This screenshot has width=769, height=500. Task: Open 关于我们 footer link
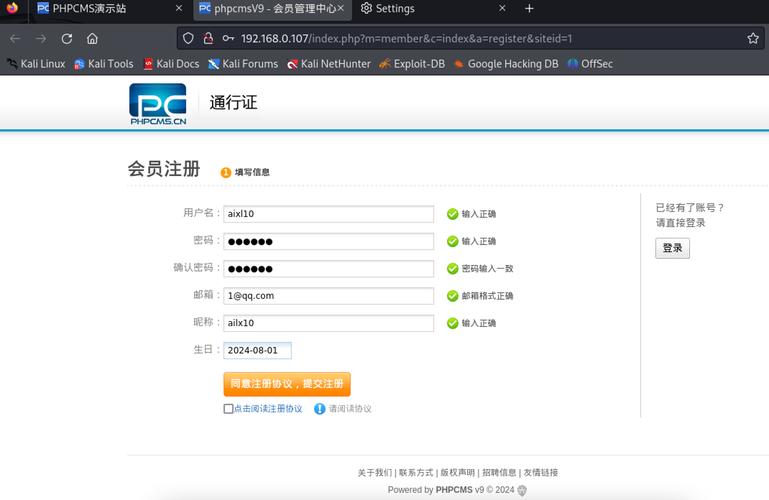(x=374, y=472)
